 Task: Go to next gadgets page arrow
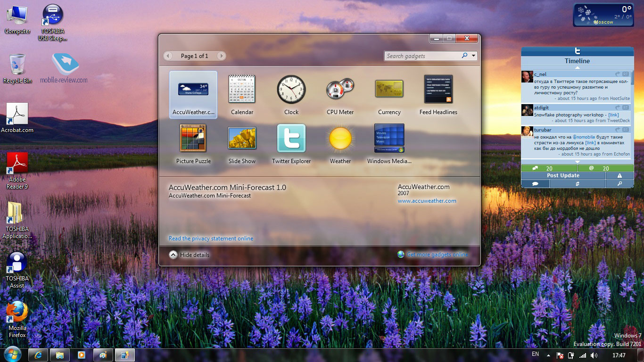point(221,56)
